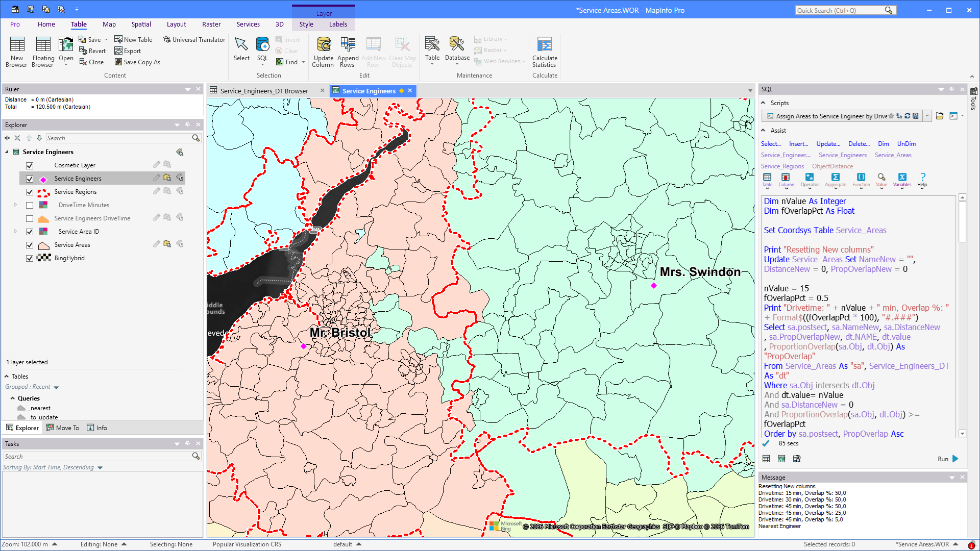This screenshot has width=980, height=551.
Task: Insert a Select statement via Assist
Action: (x=771, y=144)
